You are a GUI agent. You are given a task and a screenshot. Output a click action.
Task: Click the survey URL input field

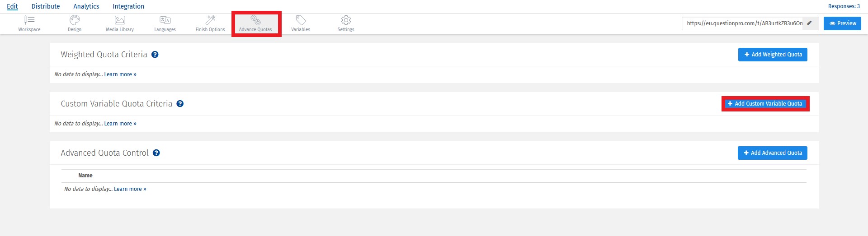[743, 23]
